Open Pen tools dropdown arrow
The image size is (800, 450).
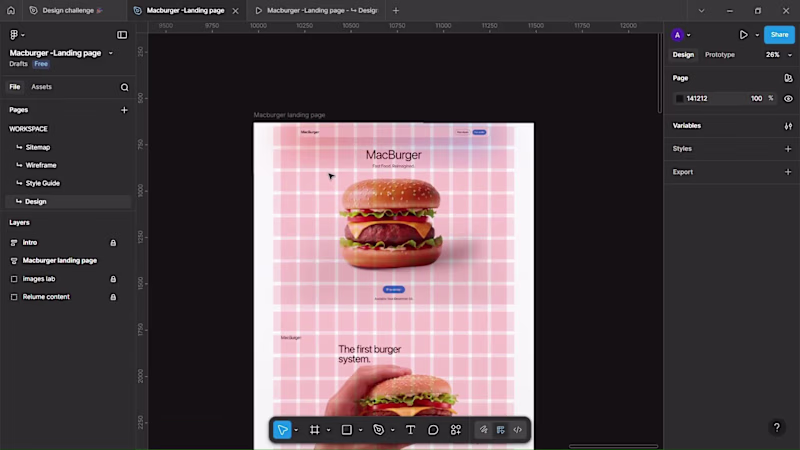393,430
